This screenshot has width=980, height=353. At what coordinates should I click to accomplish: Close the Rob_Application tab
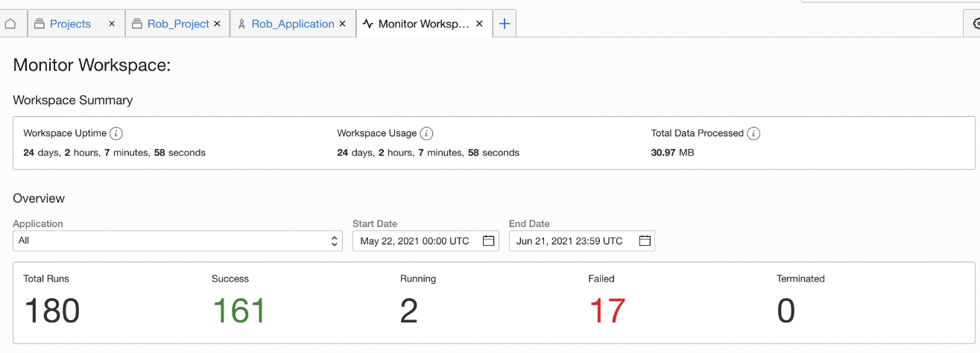[x=342, y=24]
